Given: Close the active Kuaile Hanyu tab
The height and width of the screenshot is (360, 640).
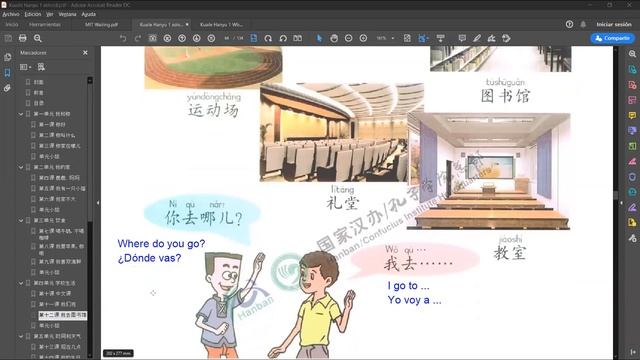Looking at the screenshot, I should click(187, 24).
